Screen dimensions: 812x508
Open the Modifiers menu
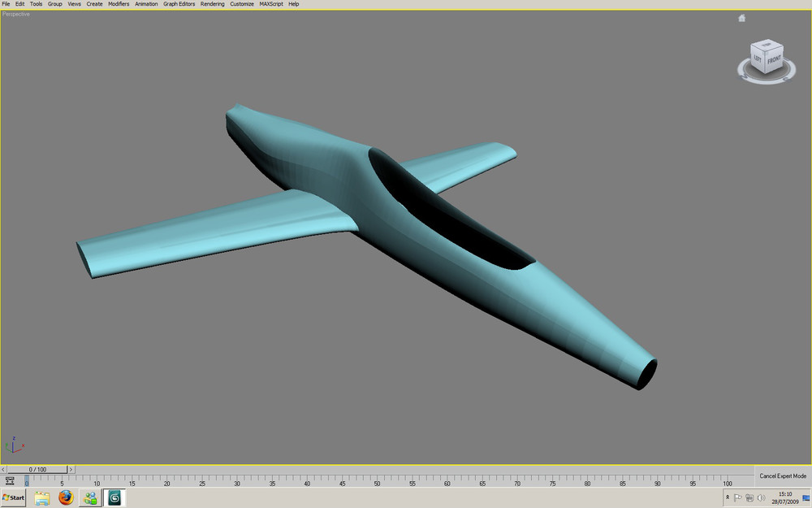coord(119,3)
